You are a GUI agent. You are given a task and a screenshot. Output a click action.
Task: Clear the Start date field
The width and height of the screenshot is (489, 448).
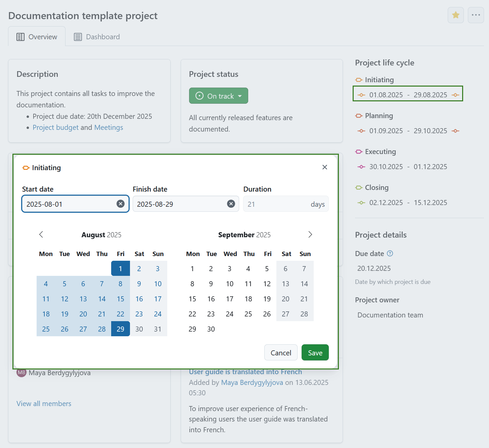coord(120,204)
